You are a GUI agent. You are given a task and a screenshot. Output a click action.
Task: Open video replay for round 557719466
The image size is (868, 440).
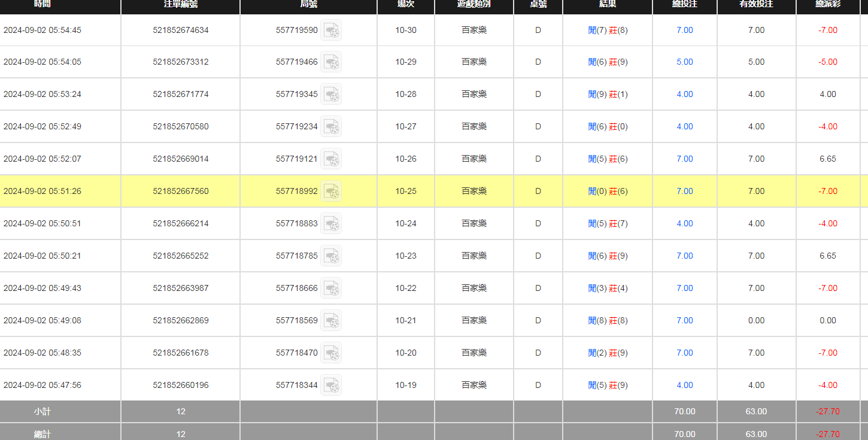click(x=331, y=62)
